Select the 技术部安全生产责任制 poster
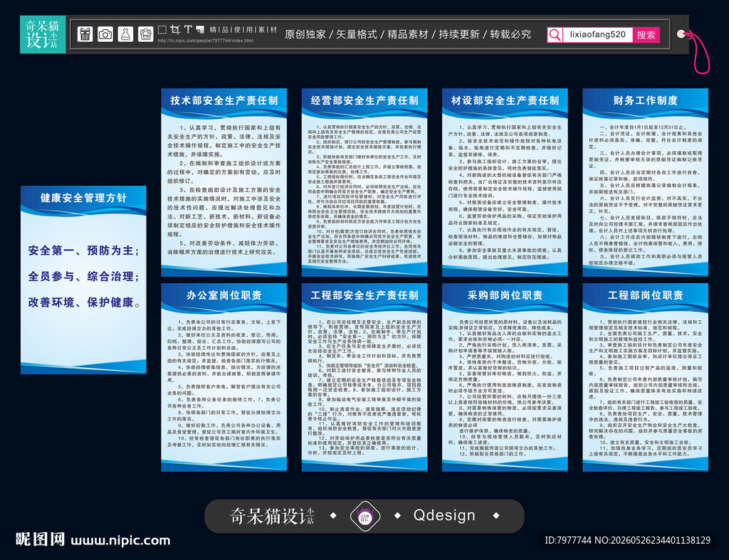729x560 pixels. (224, 182)
